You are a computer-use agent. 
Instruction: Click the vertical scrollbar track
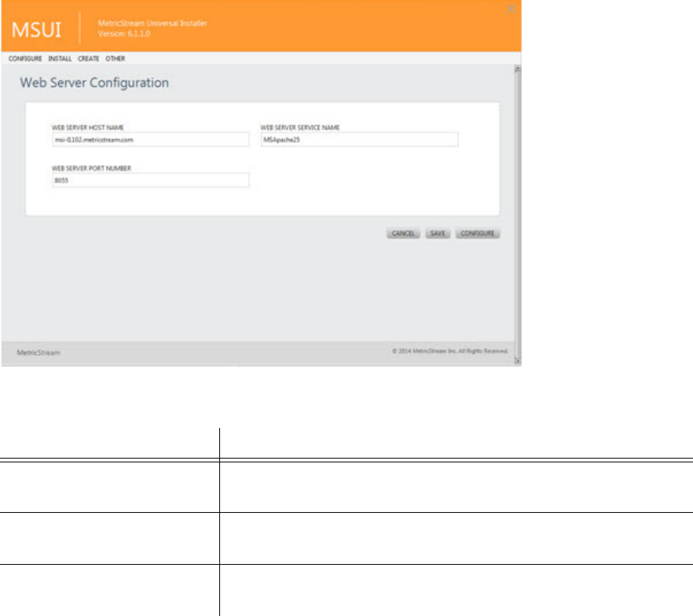(517, 215)
